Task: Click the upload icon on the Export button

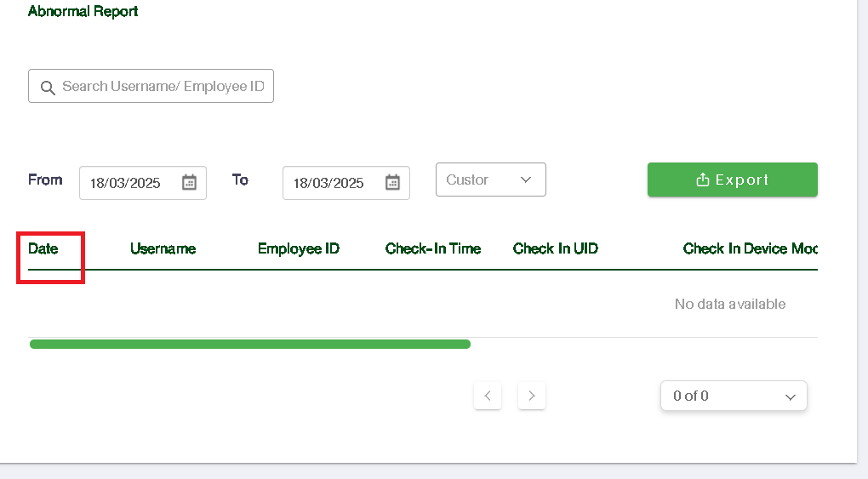Action: [703, 180]
